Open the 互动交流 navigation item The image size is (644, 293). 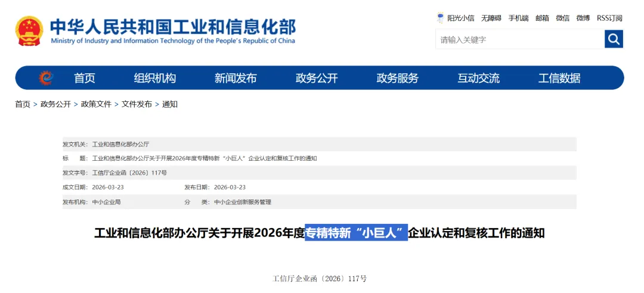478,78
